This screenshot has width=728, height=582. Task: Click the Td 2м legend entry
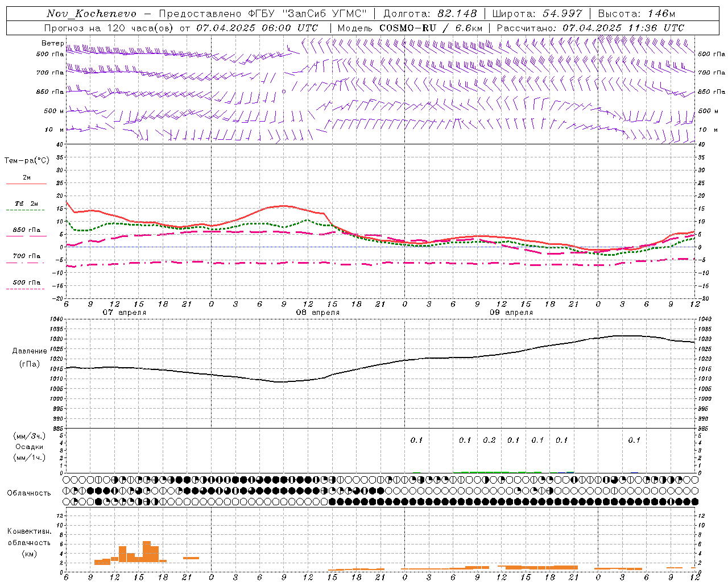pyautogui.click(x=26, y=203)
